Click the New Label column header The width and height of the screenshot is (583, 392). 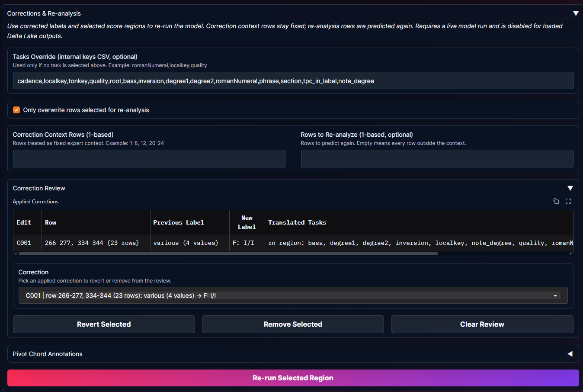click(x=247, y=222)
